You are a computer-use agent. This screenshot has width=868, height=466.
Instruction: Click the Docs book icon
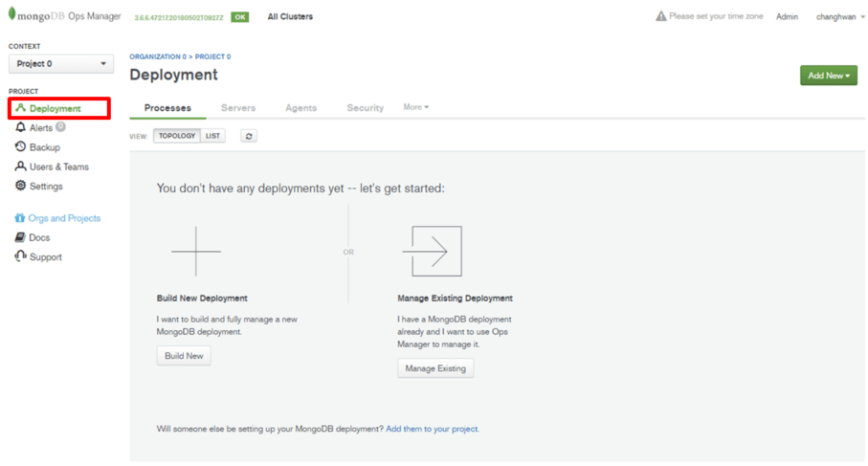pos(20,237)
